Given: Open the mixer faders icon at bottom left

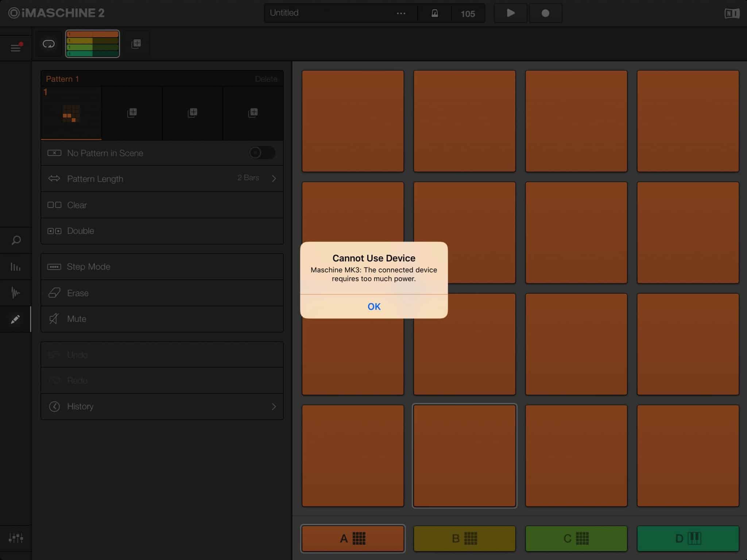Looking at the screenshot, I should click(16, 538).
